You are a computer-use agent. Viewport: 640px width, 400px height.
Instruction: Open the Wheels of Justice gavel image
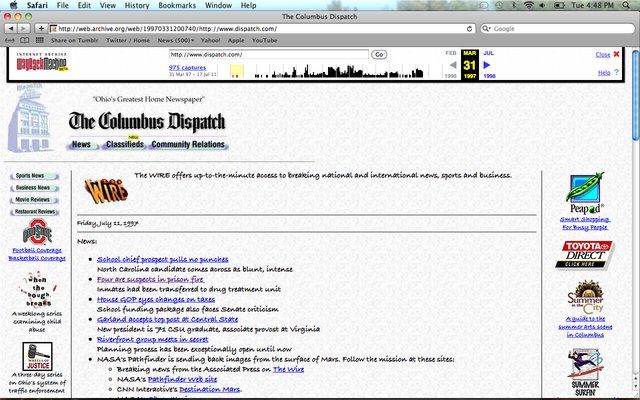pyautogui.click(x=37, y=356)
